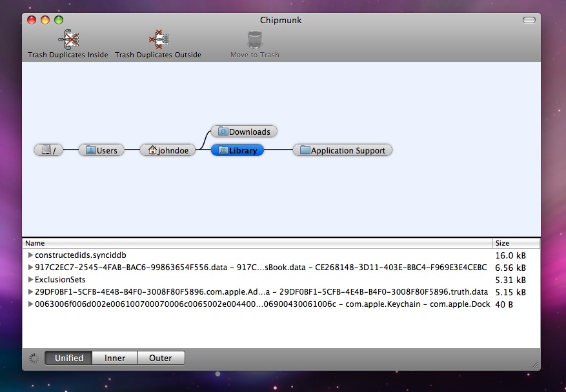The height and width of the screenshot is (392, 566).
Task: Click the window resize grip
Action: click(x=536, y=366)
